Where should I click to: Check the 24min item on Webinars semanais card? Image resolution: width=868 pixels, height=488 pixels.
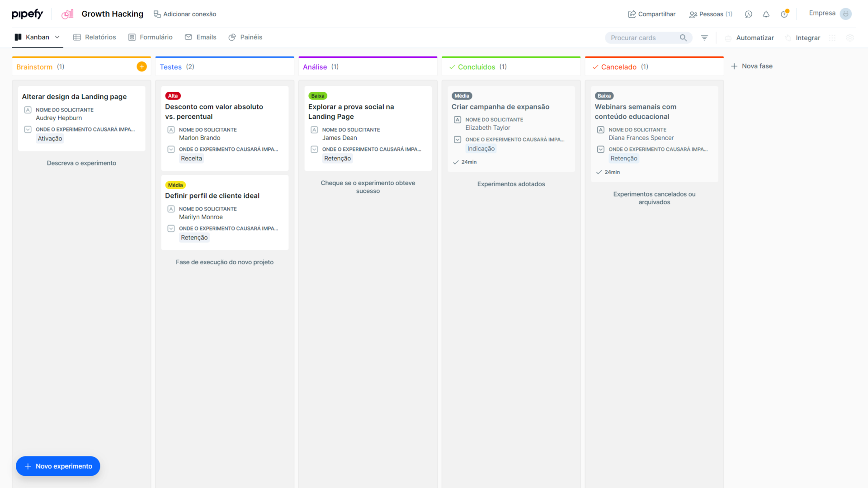[x=599, y=172]
